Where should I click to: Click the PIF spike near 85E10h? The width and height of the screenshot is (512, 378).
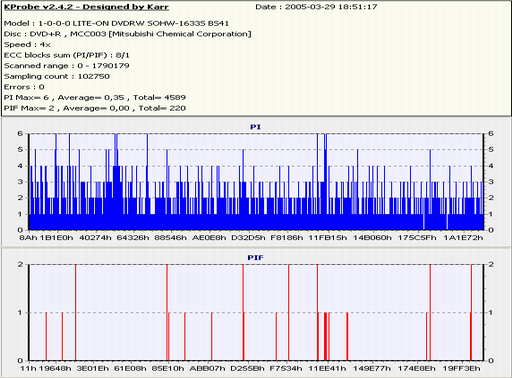point(167,313)
